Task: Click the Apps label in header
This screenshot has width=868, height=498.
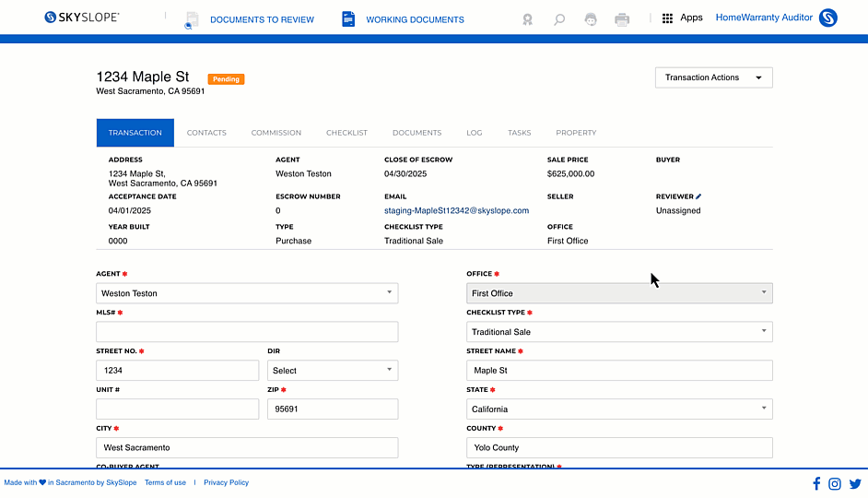Action: (691, 18)
